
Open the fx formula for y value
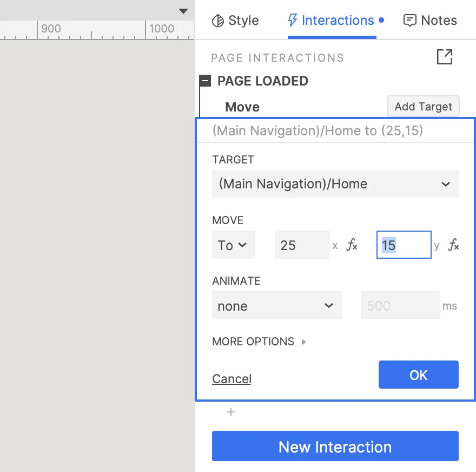pos(453,245)
